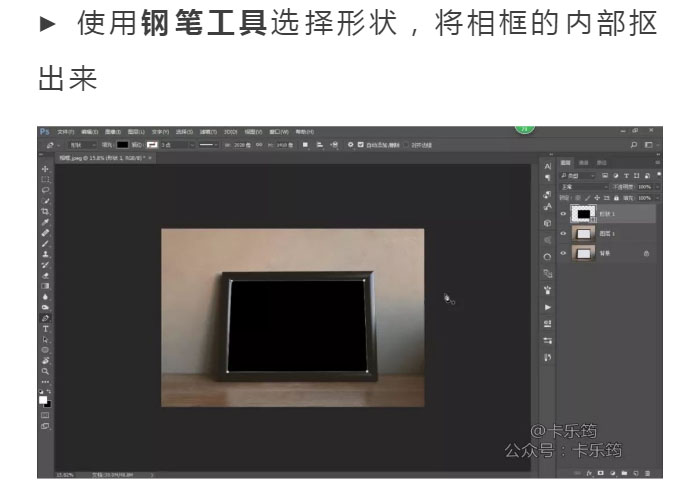Toggle the Auto Add/Delete checkbox
The width and height of the screenshot is (700, 487).
[361, 145]
